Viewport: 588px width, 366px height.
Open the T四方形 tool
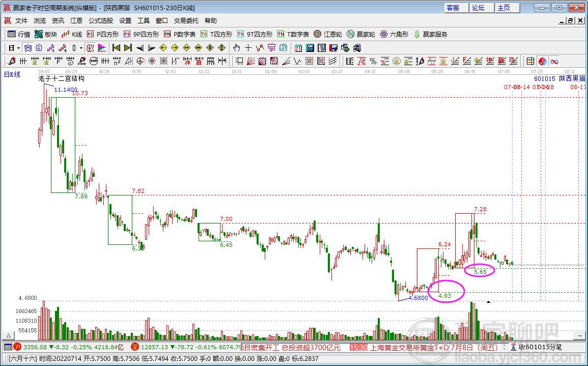[x=216, y=34]
